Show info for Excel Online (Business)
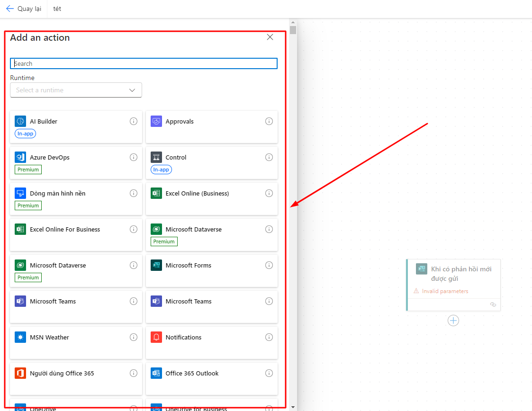The width and height of the screenshot is (532, 411). (x=269, y=193)
